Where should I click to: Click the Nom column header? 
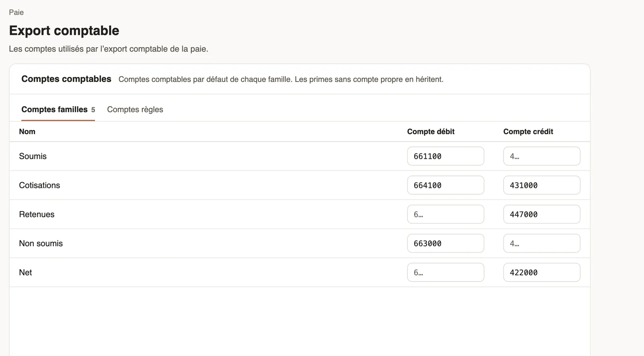tap(27, 132)
